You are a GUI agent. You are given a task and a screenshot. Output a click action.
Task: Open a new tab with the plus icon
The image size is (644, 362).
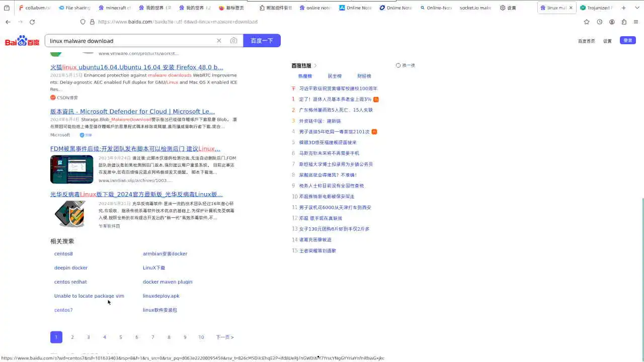(623, 8)
